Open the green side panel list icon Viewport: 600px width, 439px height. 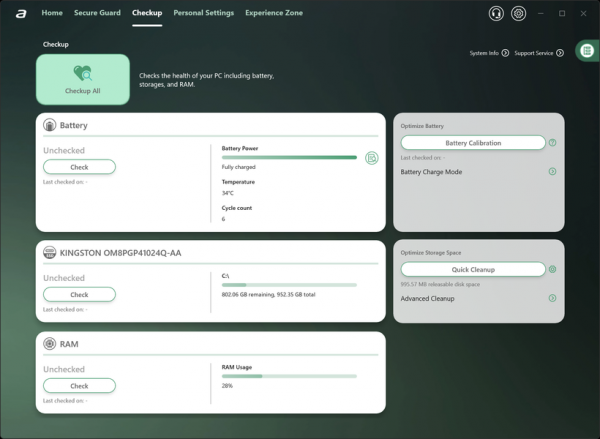point(587,51)
